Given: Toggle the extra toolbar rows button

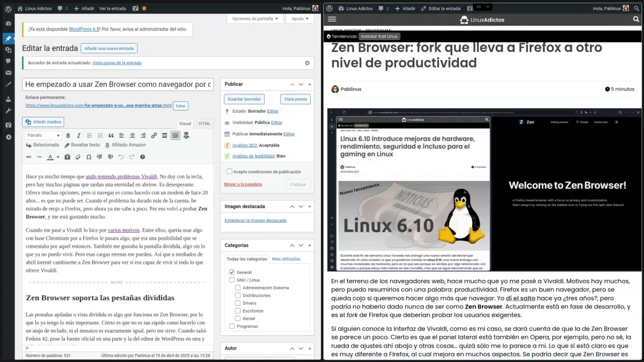Looking at the screenshot, I should click(x=175, y=136).
